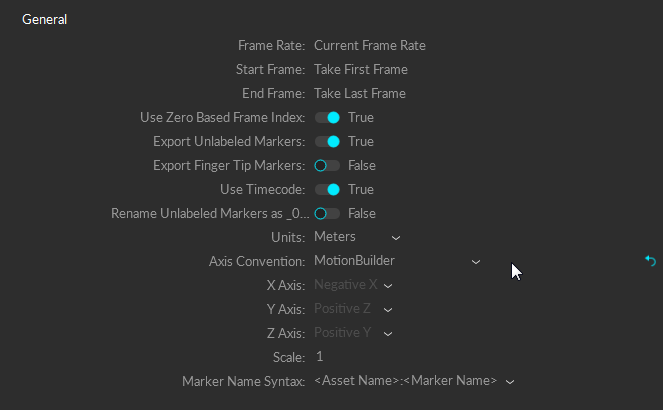This screenshot has width=663, height=410.
Task: Click the reset arrow icon for Axis Convention
Action: coord(650,261)
